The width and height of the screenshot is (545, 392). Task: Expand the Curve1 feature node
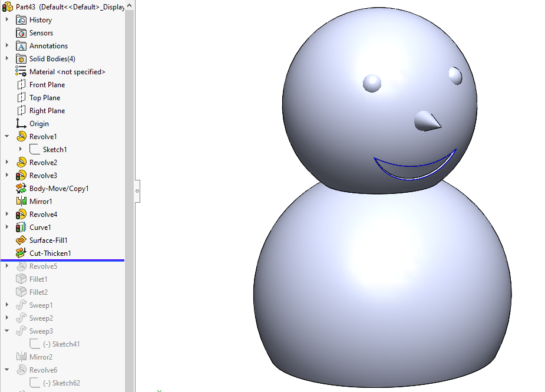7,227
